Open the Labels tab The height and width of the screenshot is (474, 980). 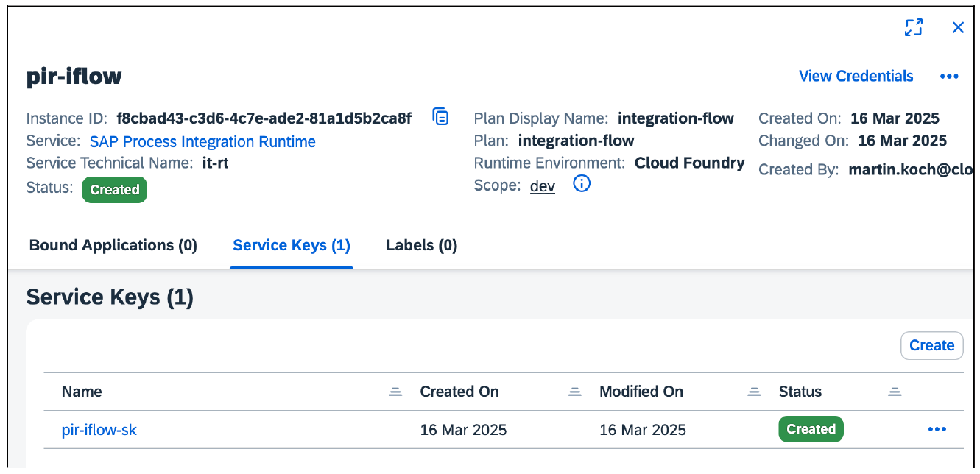pyautogui.click(x=421, y=245)
